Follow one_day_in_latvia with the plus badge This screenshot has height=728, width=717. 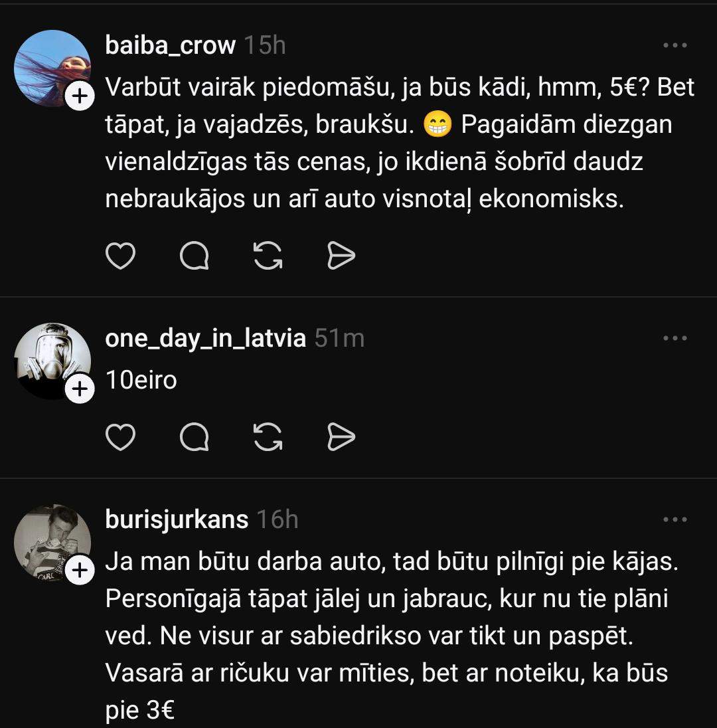point(80,390)
